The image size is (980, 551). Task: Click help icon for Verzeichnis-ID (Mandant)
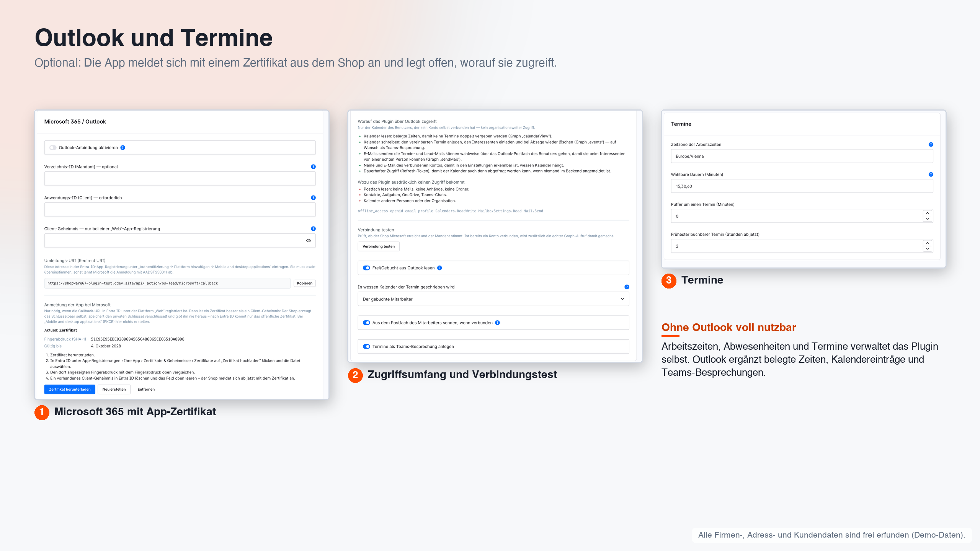[x=313, y=167]
